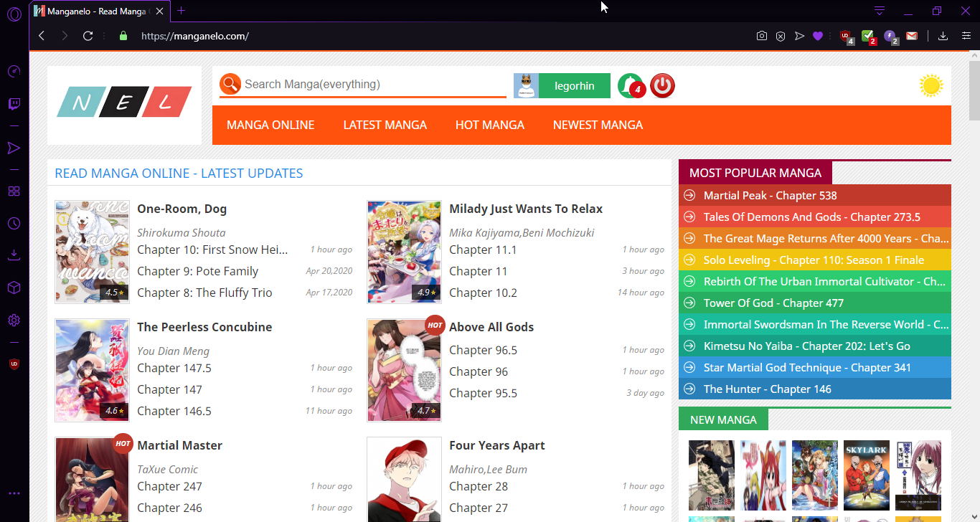Open Milady Just Wants To Relax

tap(526, 209)
